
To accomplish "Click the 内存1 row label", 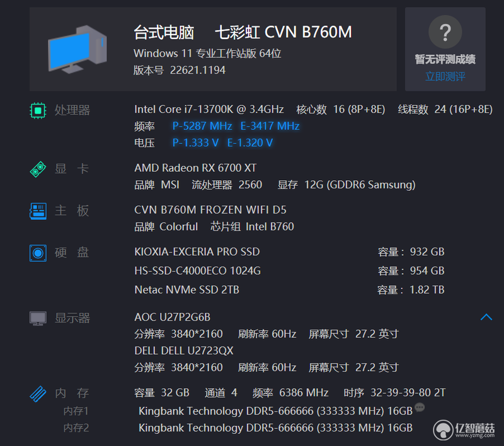I will click(76, 411).
